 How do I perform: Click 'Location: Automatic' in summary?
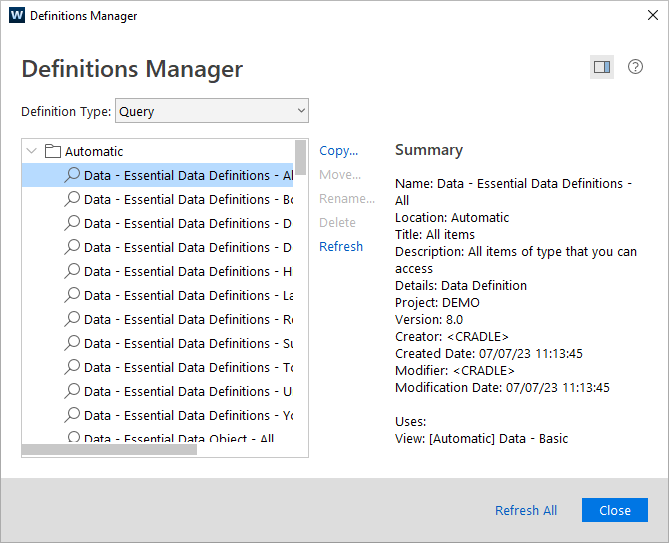[452, 218]
